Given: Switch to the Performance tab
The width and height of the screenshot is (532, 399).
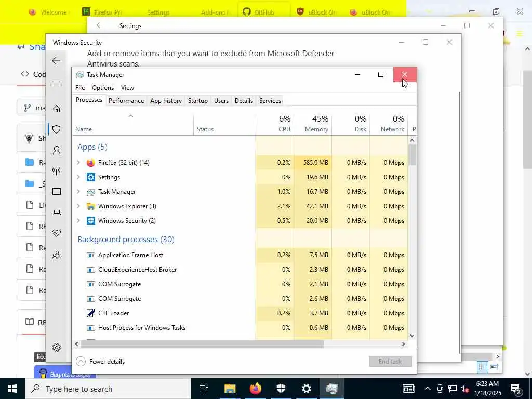Looking at the screenshot, I should pyautogui.click(x=126, y=101).
